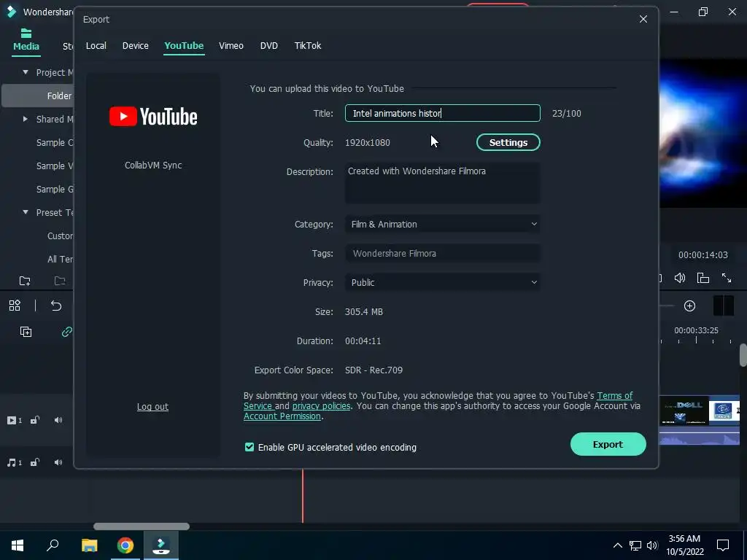Switch to the Vimeo export tab
The width and height of the screenshot is (747, 560).
[231, 46]
